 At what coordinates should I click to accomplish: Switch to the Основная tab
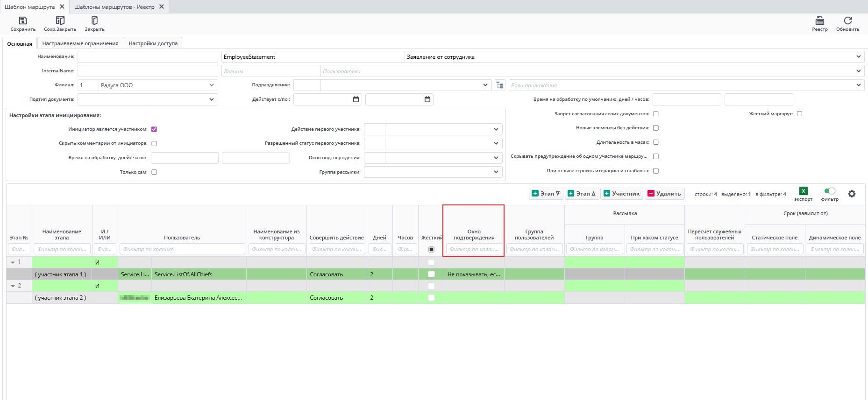[x=20, y=43]
